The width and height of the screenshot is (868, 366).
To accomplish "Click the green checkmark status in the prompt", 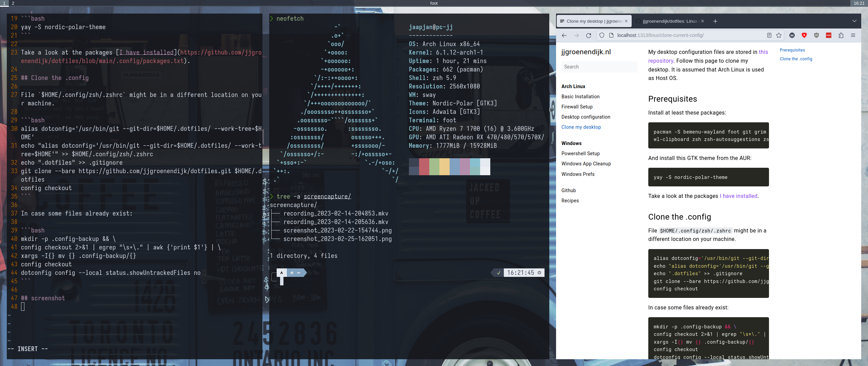I will point(498,272).
